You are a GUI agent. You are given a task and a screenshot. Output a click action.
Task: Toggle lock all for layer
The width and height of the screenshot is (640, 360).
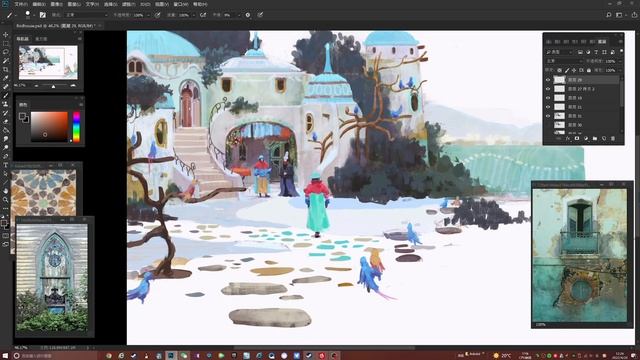pos(589,71)
